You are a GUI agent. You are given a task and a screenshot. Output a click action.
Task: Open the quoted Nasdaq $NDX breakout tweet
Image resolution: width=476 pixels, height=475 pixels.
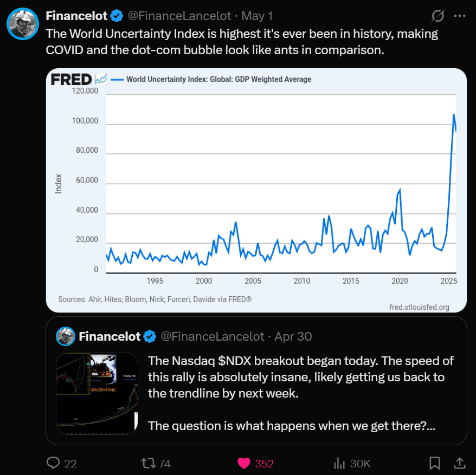pyautogui.click(x=256, y=381)
